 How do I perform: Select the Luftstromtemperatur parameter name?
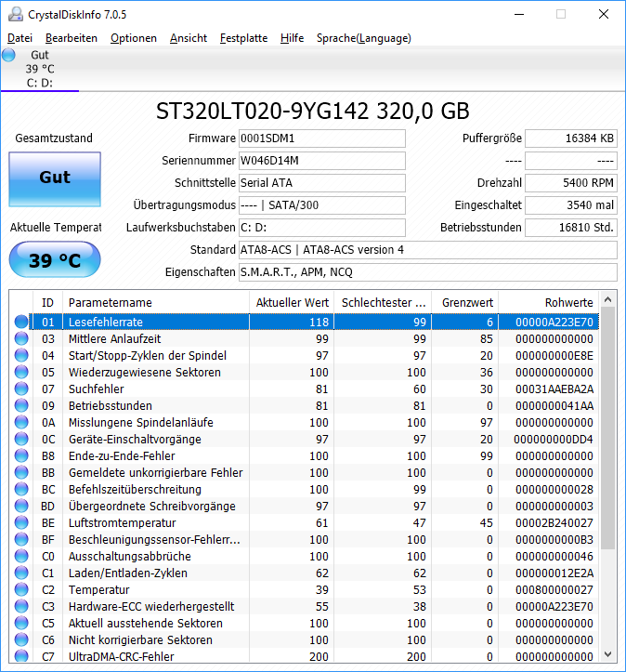coord(123,522)
